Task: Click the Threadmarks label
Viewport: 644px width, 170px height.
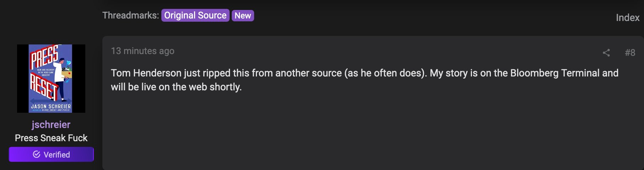Action: coord(130,15)
